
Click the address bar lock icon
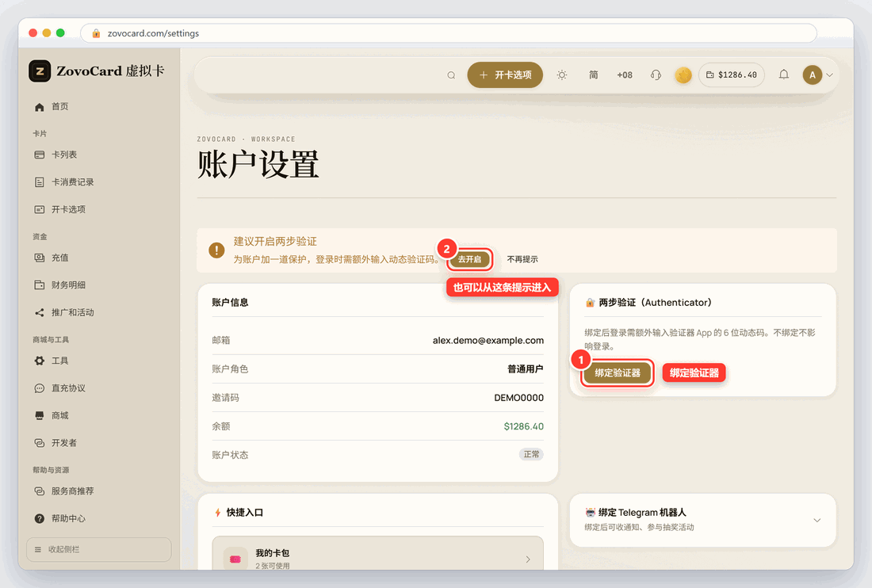pos(96,33)
